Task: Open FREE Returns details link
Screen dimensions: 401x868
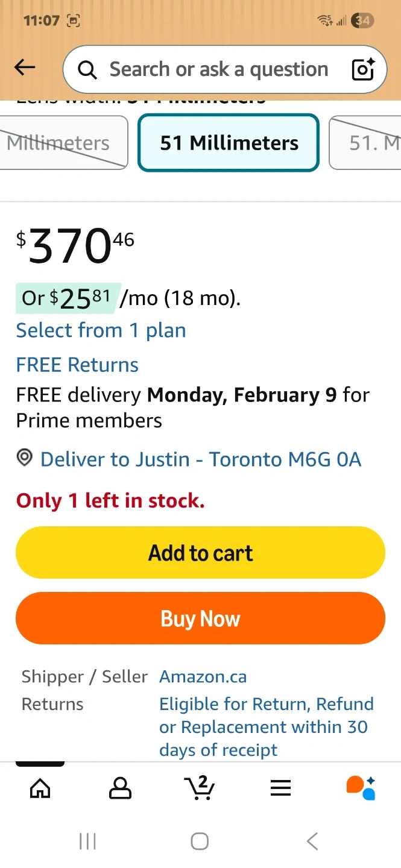Action: click(x=77, y=365)
